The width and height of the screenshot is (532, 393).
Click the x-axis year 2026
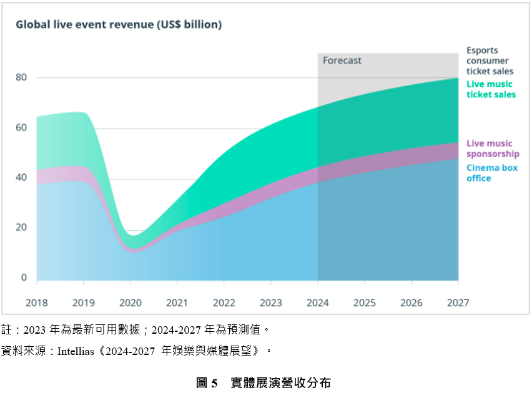pyautogui.click(x=411, y=303)
